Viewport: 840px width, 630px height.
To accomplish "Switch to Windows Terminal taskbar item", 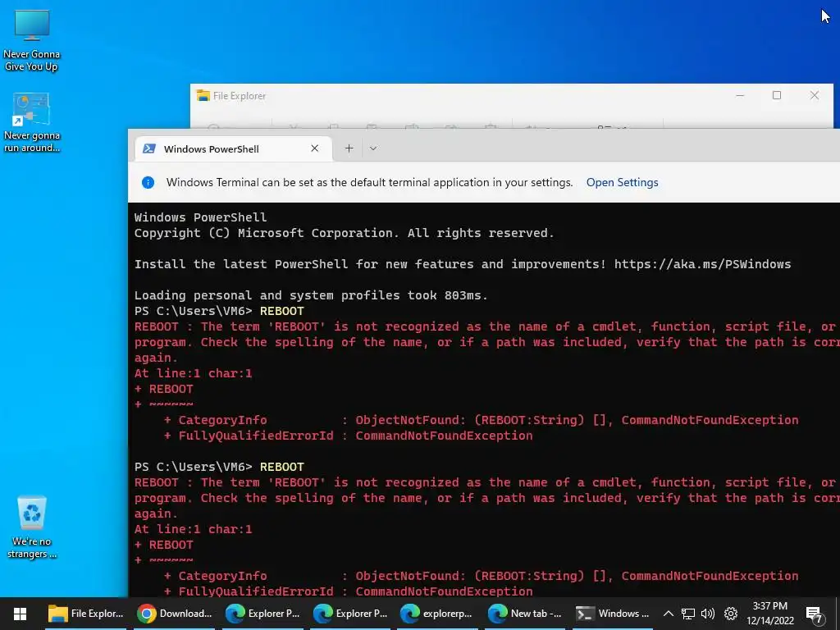I will (613, 614).
